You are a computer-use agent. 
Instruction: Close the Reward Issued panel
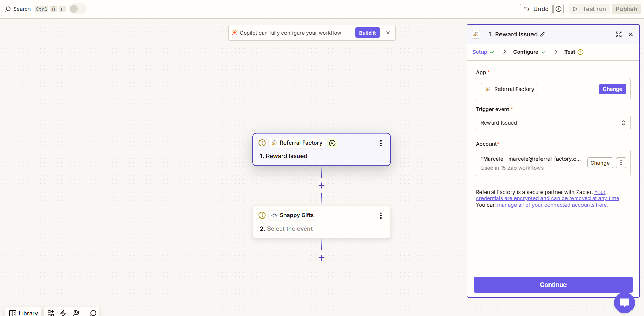pyautogui.click(x=631, y=34)
